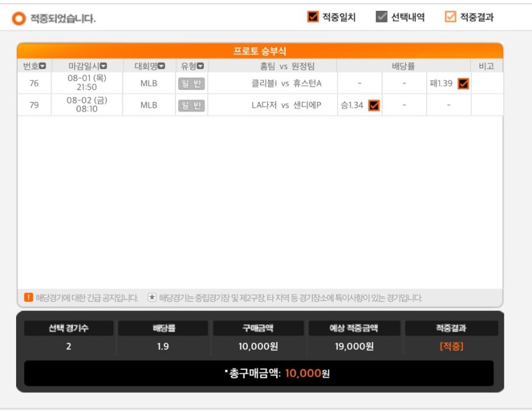Click the 일반 type badge for match 76
Viewport: 532px width, 411px height.
tap(192, 83)
